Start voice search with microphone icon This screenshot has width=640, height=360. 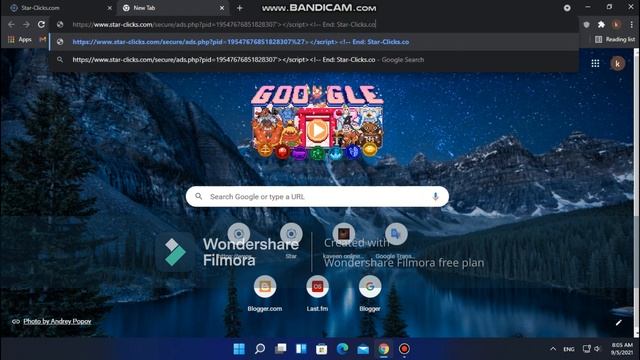point(436,197)
